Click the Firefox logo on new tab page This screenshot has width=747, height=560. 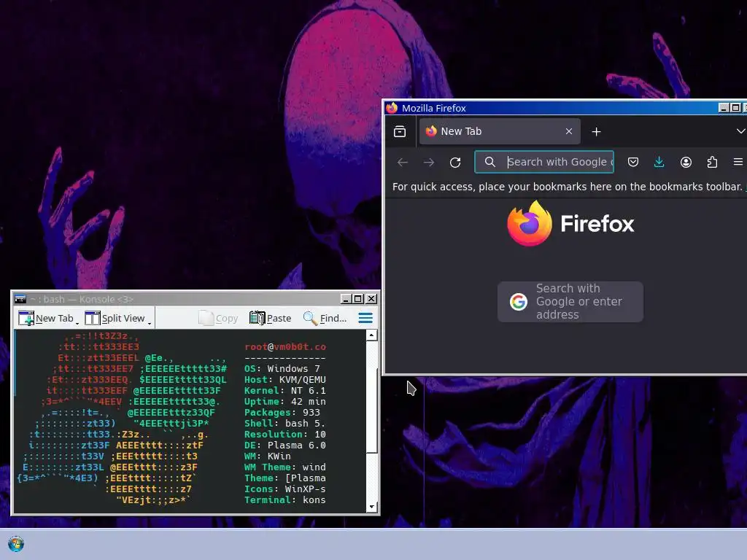tap(570, 223)
